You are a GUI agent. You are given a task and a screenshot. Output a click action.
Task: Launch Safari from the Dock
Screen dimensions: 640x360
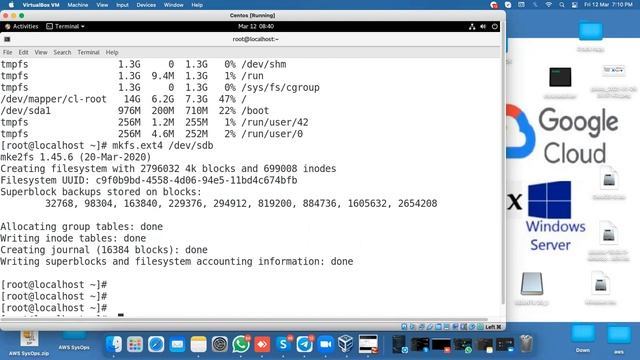156,344
